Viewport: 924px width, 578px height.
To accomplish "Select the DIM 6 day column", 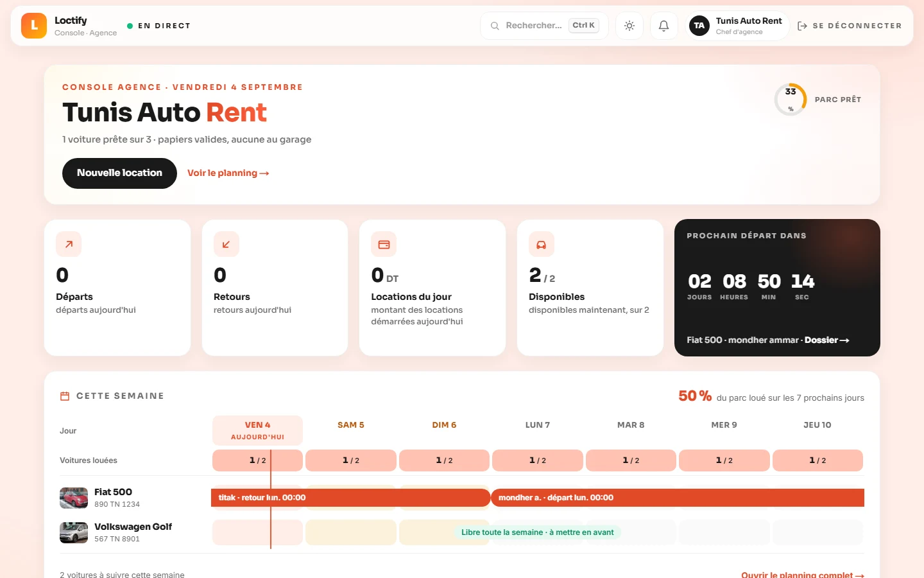I will [444, 425].
